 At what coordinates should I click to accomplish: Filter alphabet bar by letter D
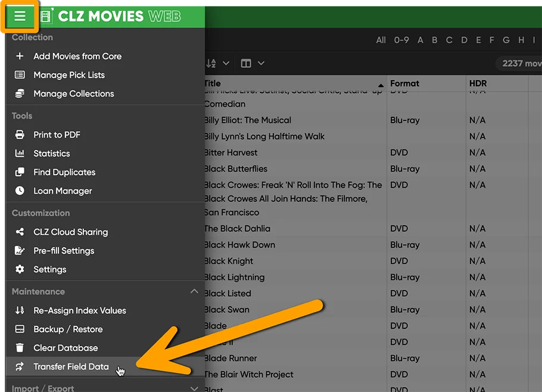(464, 40)
